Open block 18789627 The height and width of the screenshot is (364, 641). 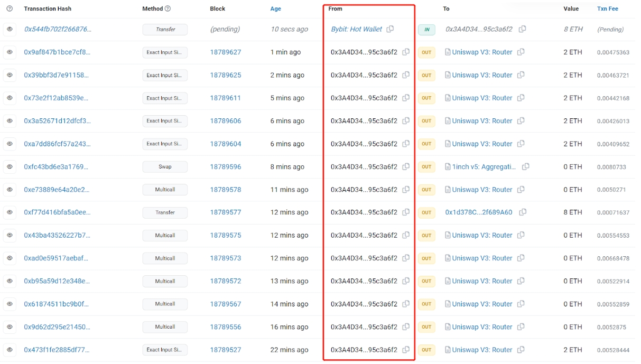[x=226, y=52]
